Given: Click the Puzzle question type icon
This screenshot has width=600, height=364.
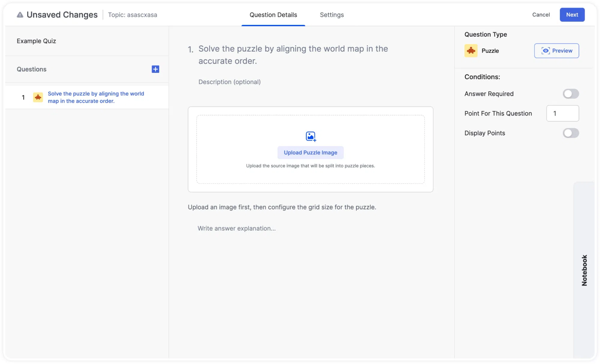Looking at the screenshot, I should click(471, 51).
